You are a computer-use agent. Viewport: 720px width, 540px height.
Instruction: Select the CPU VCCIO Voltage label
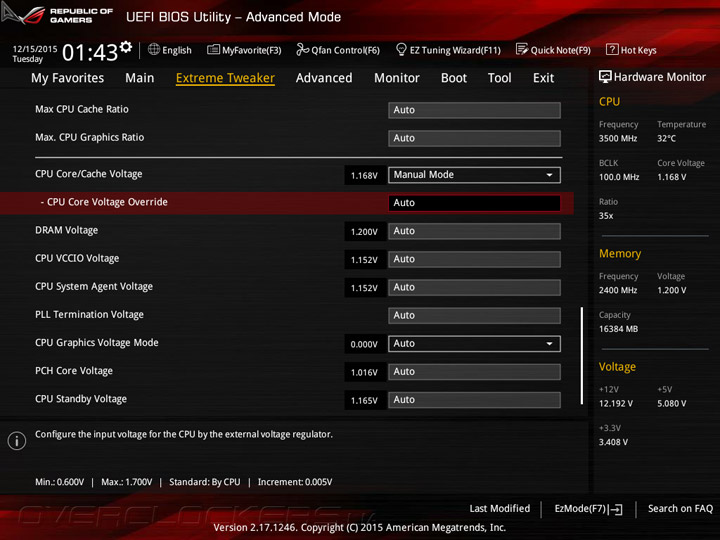(77, 259)
